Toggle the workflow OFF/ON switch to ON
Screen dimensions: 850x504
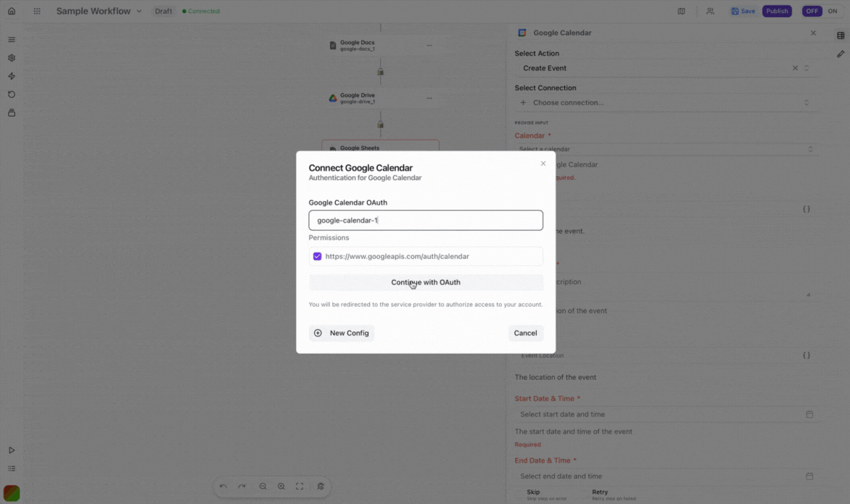click(x=833, y=11)
